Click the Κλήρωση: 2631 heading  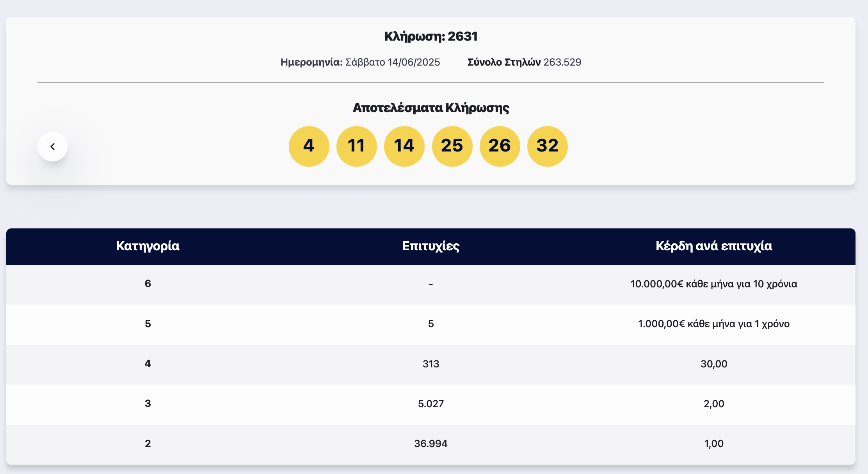coord(431,36)
